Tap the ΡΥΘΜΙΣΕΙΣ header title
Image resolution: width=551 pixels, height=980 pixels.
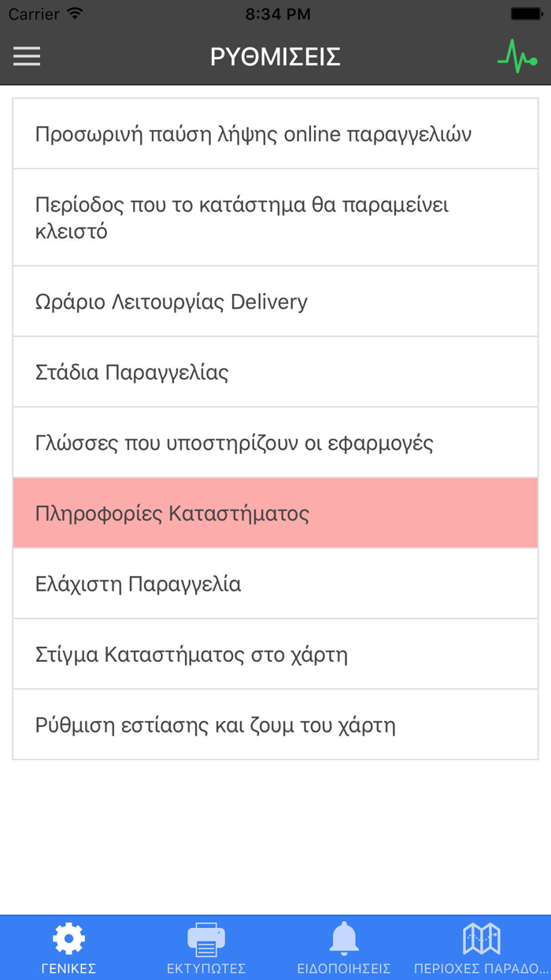(275, 57)
